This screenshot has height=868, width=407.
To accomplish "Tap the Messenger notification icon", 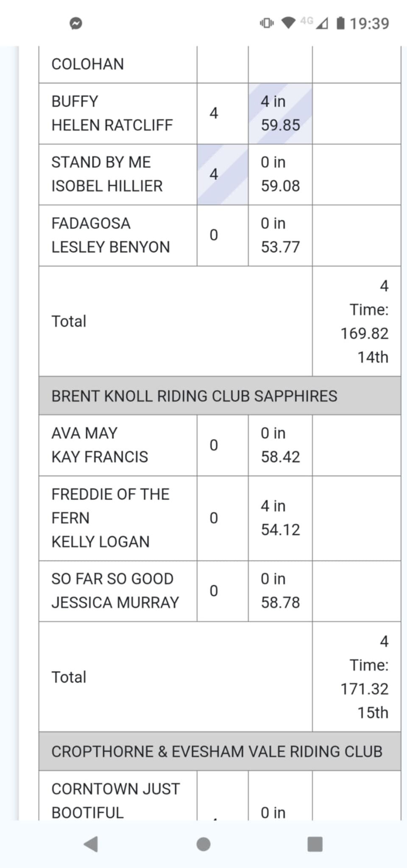I will pyautogui.click(x=76, y=23).
